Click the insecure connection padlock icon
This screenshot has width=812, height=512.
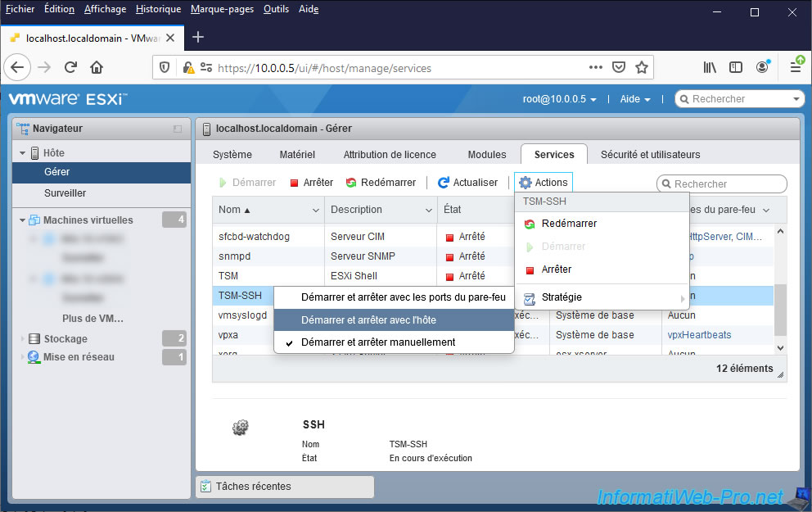tap(188, 68)
